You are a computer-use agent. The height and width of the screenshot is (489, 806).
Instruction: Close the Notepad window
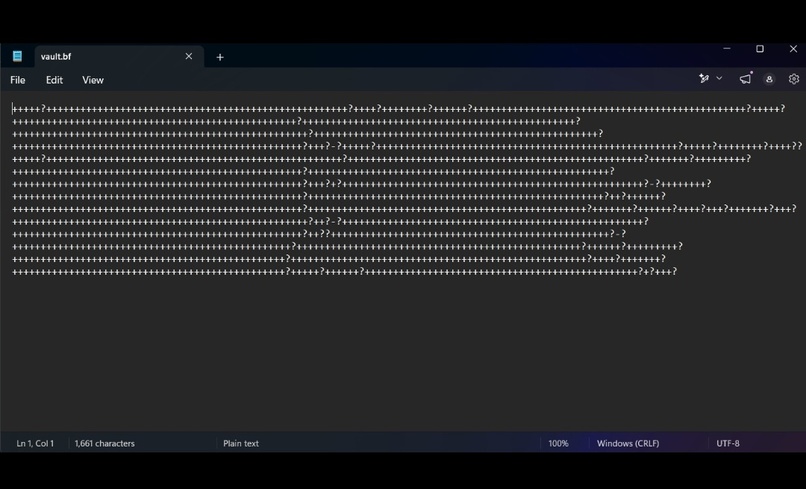click(x=793, y=49)
